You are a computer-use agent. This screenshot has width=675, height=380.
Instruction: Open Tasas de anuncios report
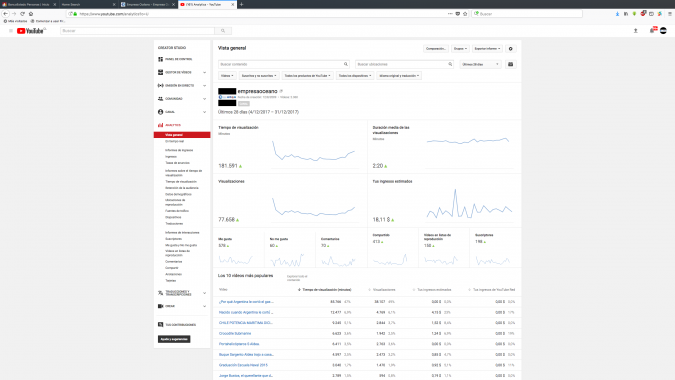tap(177, 163)
